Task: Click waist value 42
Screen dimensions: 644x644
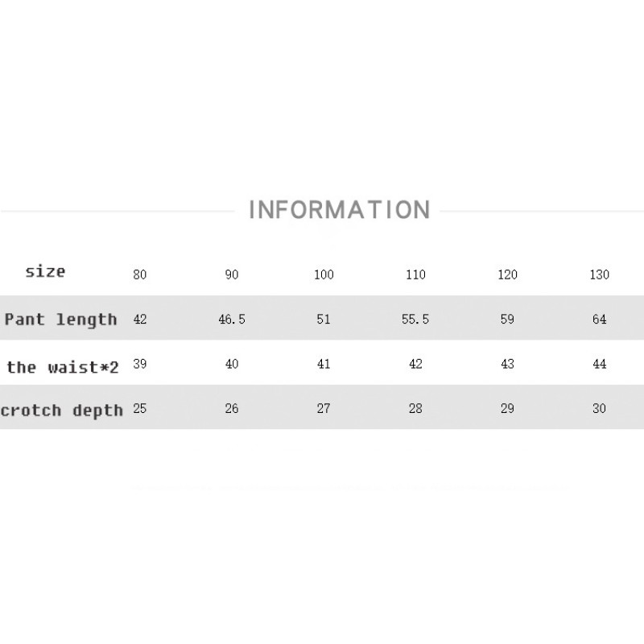Action: coord(415,365)
